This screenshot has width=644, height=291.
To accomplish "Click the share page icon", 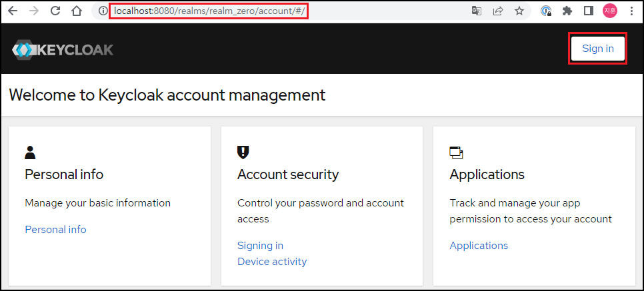I will pos(498,11).
